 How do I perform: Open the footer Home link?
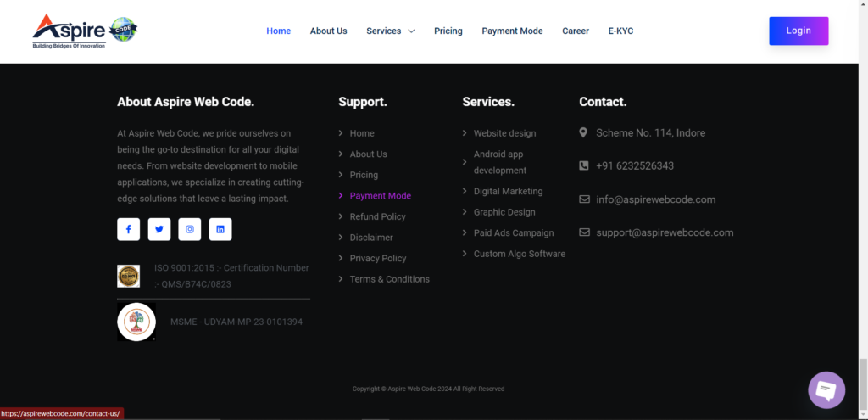362,133
